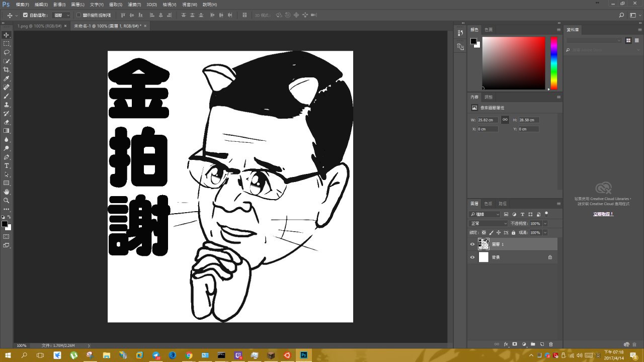The width and height of the screenshot is (644, 362).
Task: Enable the 顯示變形控制項 checkbox
Action: 78,15
